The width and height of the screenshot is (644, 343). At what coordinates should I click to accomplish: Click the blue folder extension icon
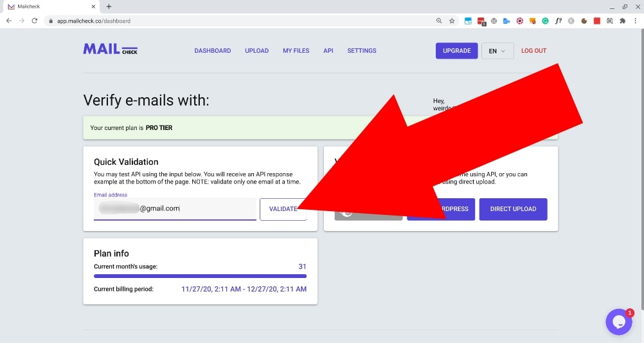click(507, 21)
